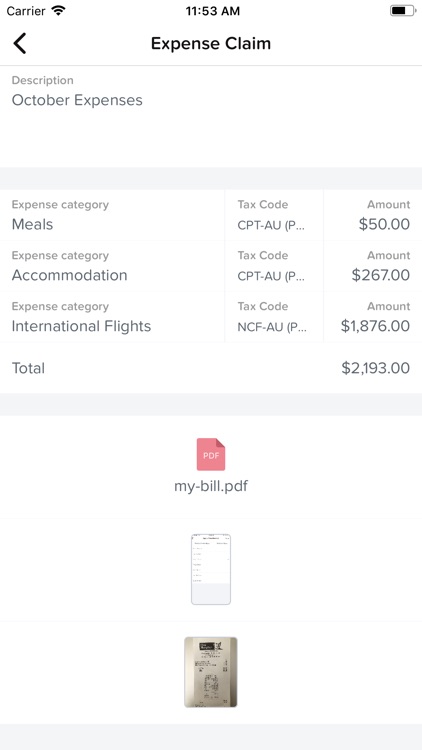
Task: Tap the battery status icon
Action: click(401, 11)
